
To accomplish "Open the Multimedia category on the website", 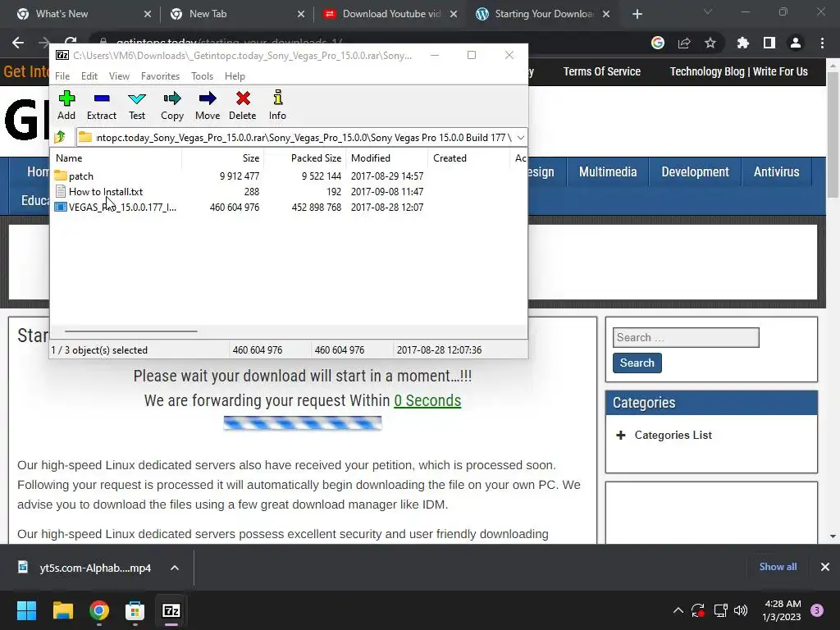I will pos(608,171).
